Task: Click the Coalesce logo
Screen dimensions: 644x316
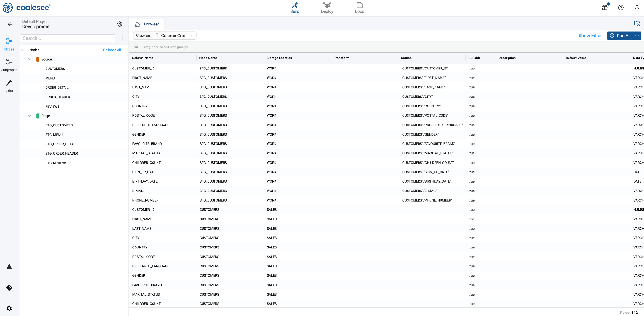Action: pyautogui.click(x=26, y=8)
